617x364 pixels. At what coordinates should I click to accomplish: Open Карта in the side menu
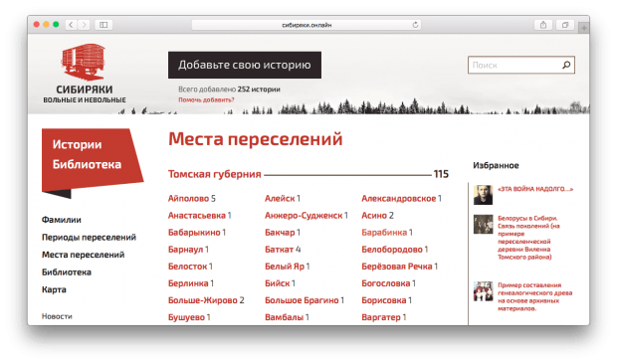pyautogui.click(x=54, y=289)
